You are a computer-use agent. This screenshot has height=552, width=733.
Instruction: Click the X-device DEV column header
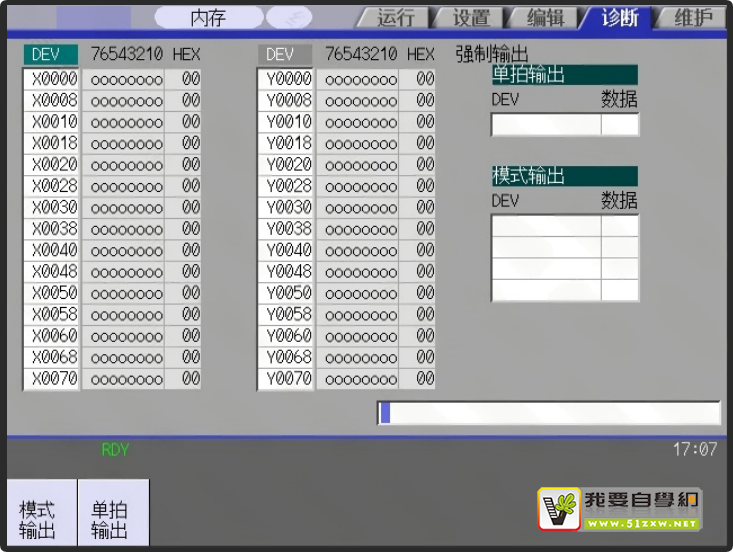coord(50,54)
